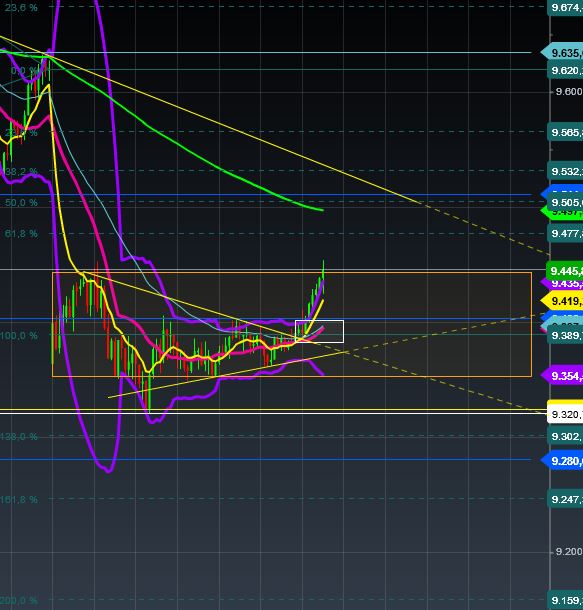Click the purple 9.435 upper band marker
Screen dimensions: 583x610
coord(562,284)
